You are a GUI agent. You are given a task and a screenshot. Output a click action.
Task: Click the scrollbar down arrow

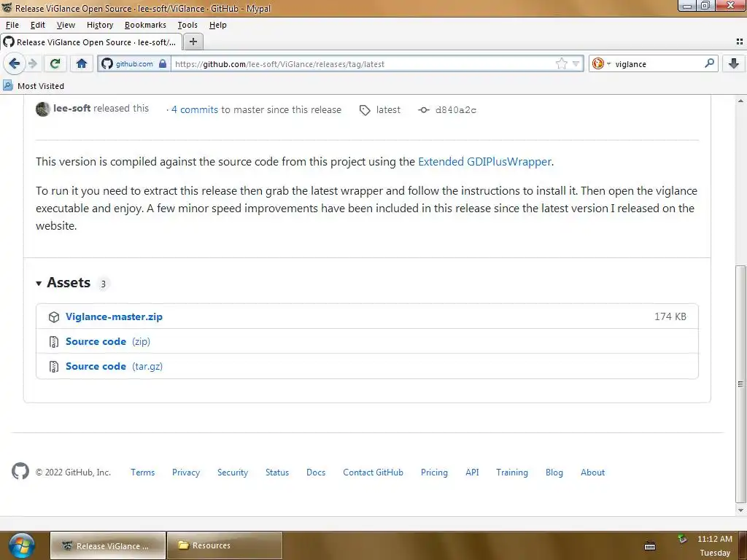tap(740, 510)
